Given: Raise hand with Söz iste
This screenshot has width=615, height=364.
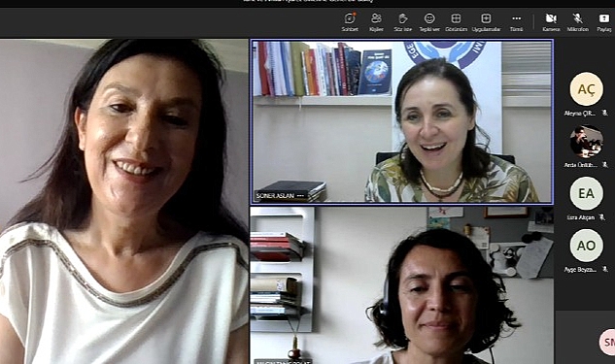Looking at the screenshot, I should tap(402, 22).
